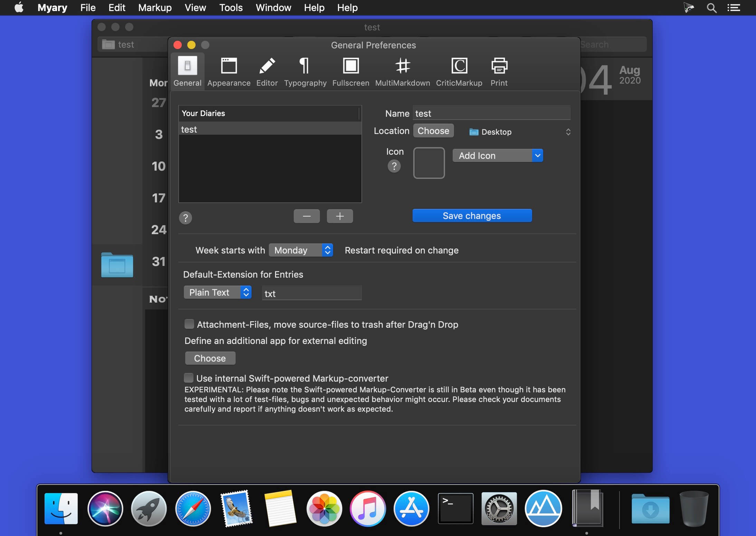Open the Trash in the Dock
The image size is (756, 536).
pyautogui.click(x=694, y=509)
